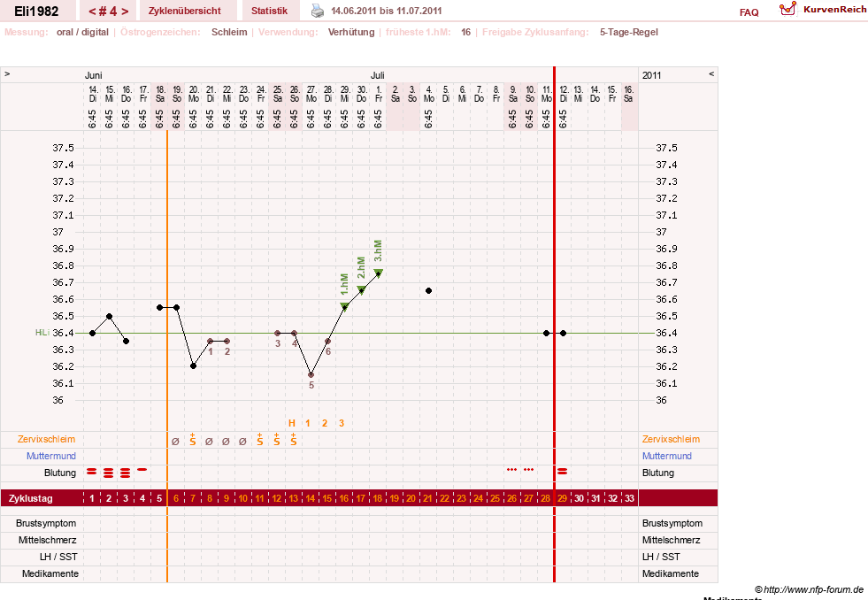
Task: Click the Muttermund label on the right
Action: [x=666, y=456]
